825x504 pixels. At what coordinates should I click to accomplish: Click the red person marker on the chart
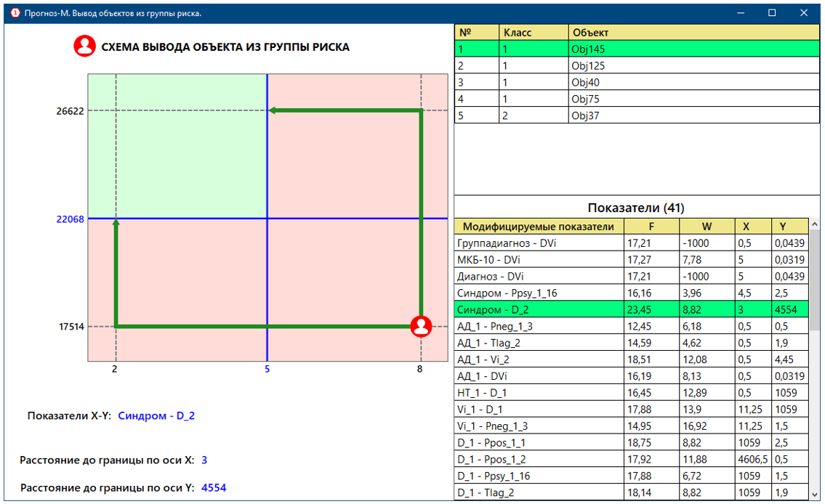tap(421, 327)
